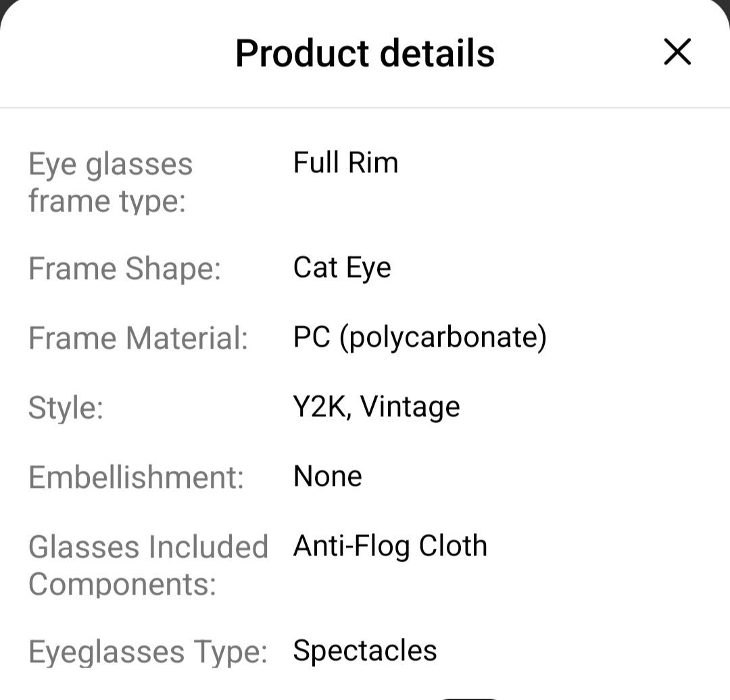Select the PC (polycarbonate) material text
Viewport: 730px width, 700px height.
pyautogui.click(x=418, y=336)
